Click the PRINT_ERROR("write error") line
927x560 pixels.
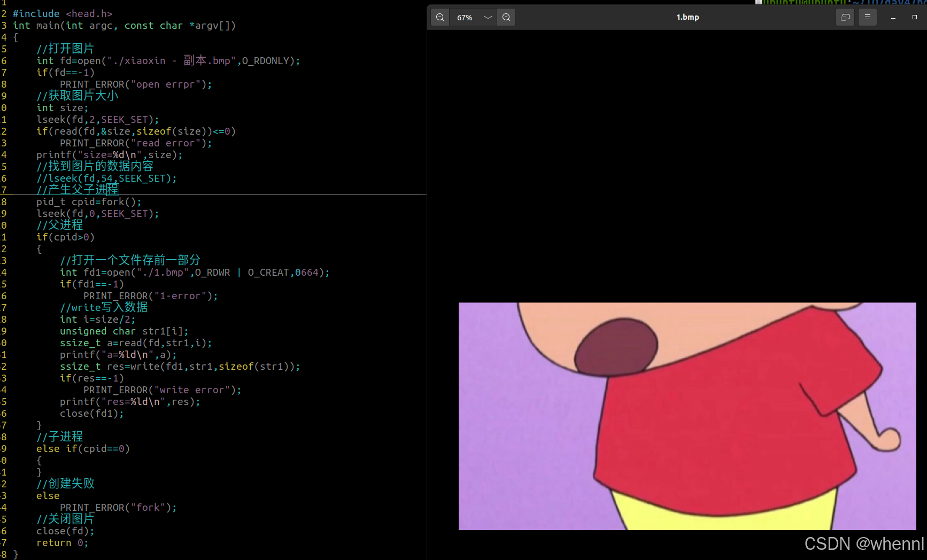162,390
